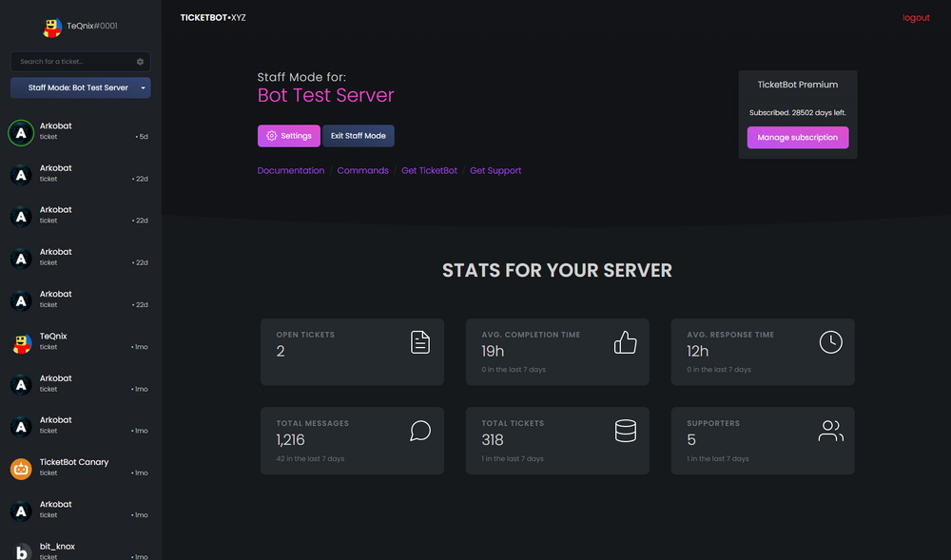Click 'Subscribed. 28502 days left.' text

798,113
